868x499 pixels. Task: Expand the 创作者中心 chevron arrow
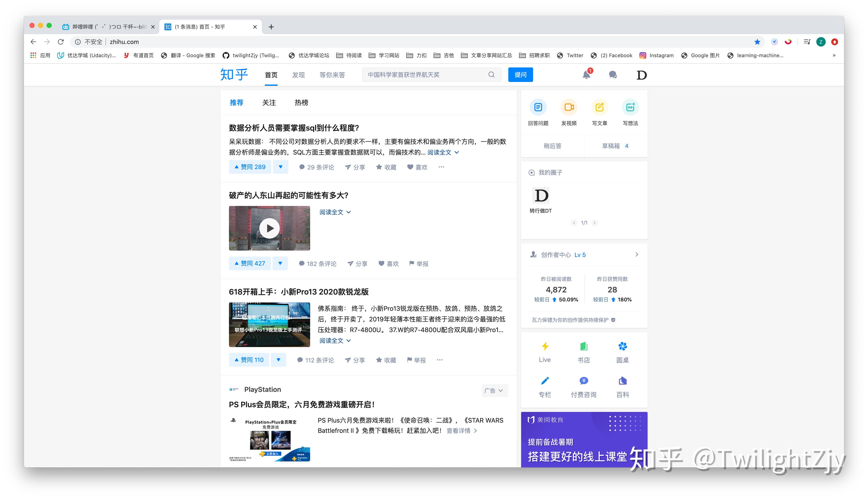636,254
